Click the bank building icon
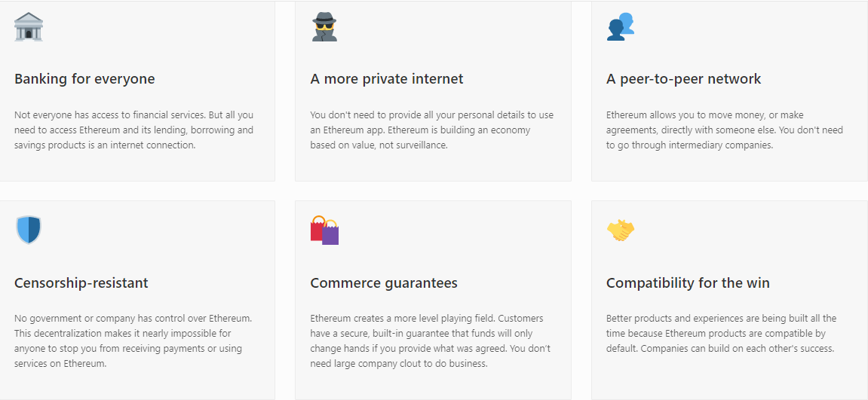 tap(29, 26)
